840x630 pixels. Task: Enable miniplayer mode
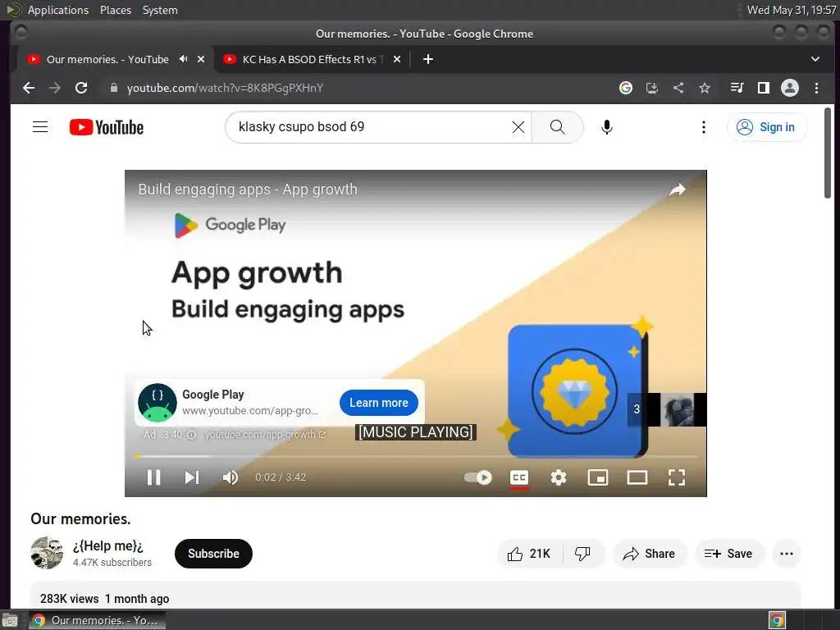point(598,477)
